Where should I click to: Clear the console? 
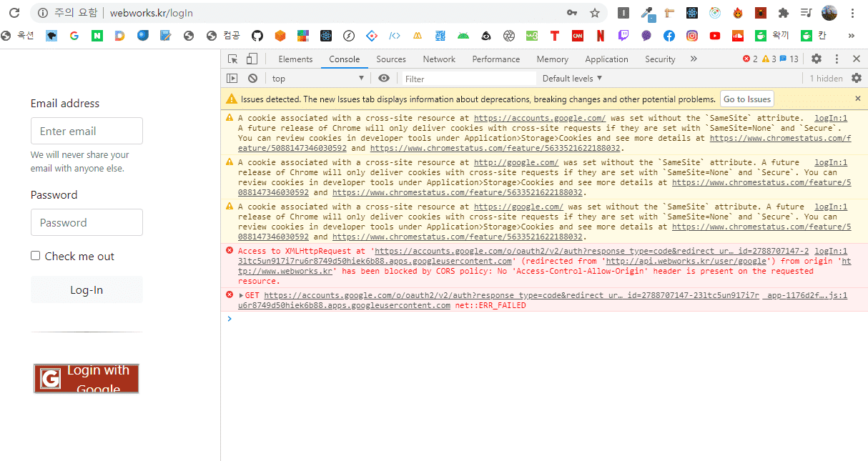click(x=252, y=79)
